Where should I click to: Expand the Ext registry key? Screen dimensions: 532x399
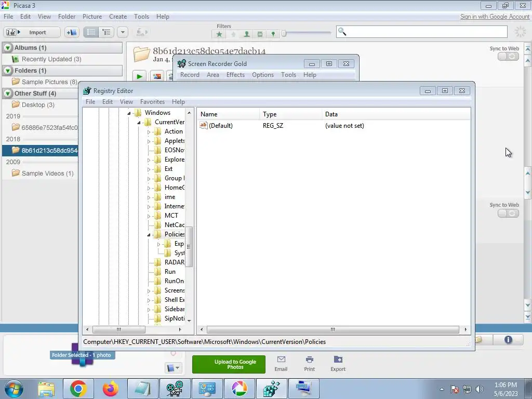tap(149, 169)
